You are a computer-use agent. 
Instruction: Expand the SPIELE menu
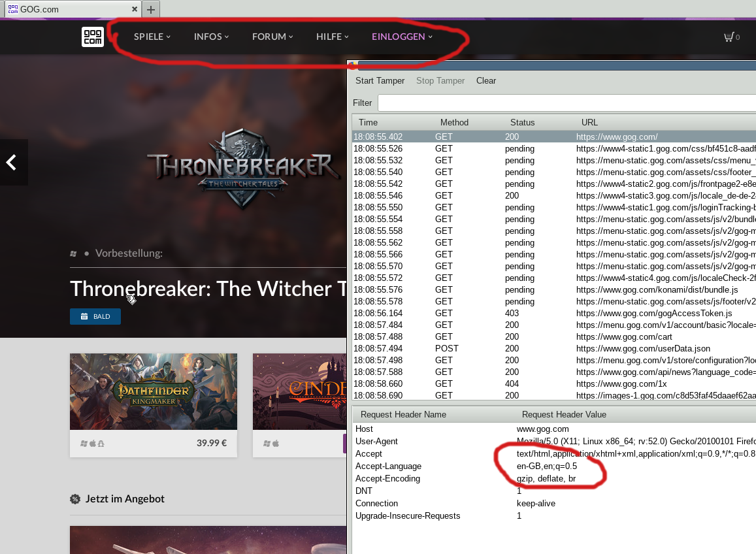pyautogui.click(x=152, y=37)
